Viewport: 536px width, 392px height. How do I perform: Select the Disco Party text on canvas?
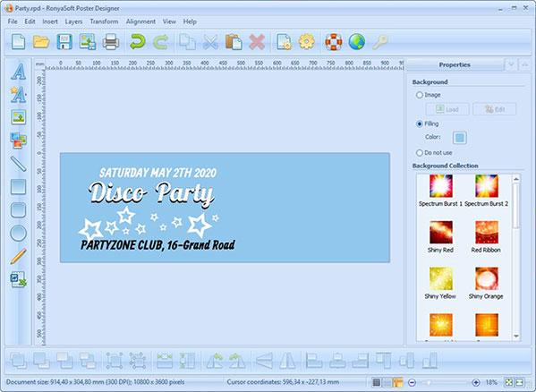pyautogui.click(x=152, y=193)
